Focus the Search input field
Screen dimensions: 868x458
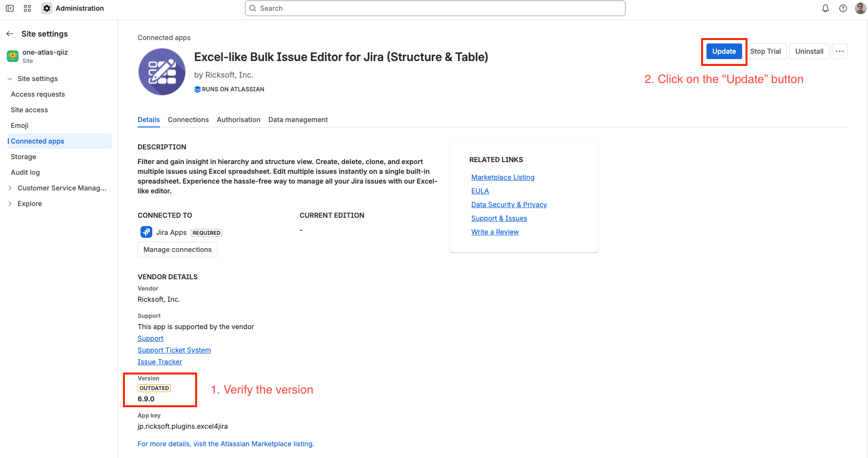point(435,8)
